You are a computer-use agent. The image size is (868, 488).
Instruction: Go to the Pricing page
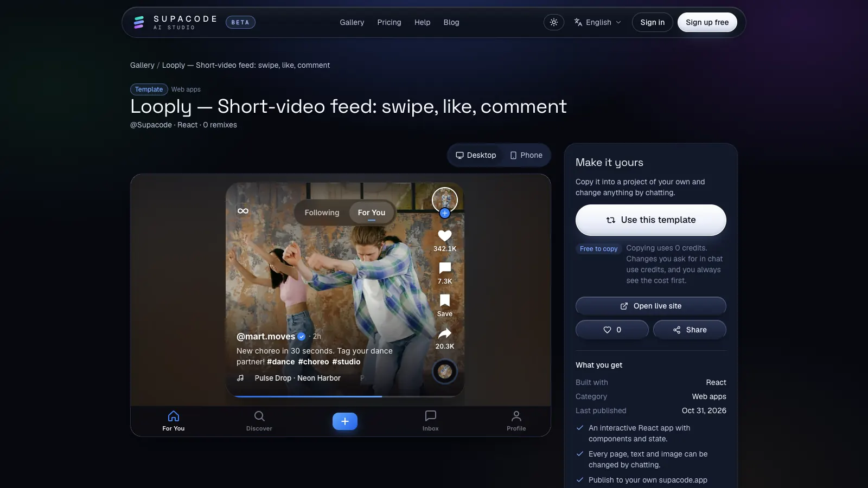click(x=390, y=22)
